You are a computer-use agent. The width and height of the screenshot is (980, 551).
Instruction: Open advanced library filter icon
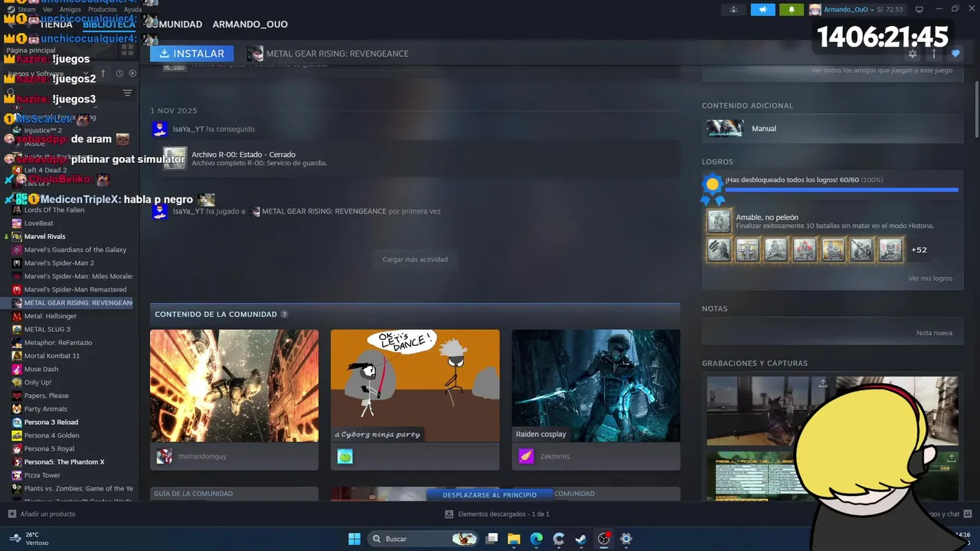128,93
